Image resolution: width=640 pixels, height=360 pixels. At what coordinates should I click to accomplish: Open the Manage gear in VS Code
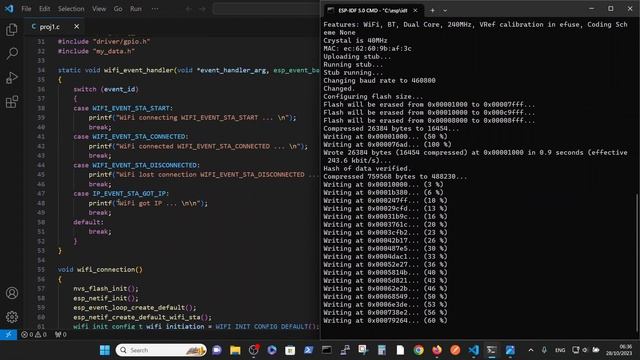pyautogui.click(x=12, y=317)
